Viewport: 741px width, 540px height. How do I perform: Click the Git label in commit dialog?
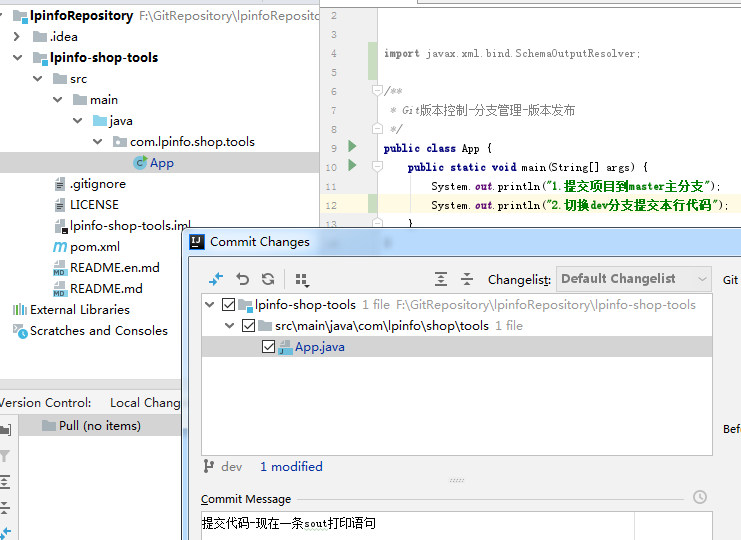tap(730, 280)
